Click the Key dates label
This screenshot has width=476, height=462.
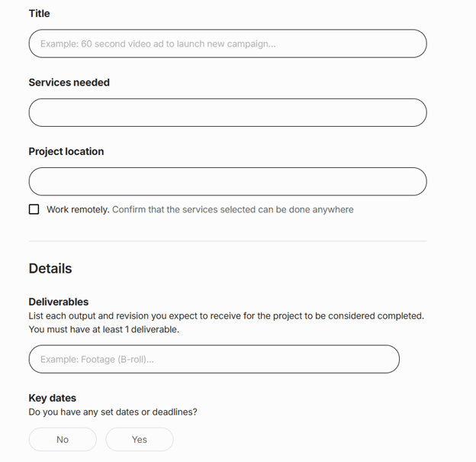(x=53, y=398)
